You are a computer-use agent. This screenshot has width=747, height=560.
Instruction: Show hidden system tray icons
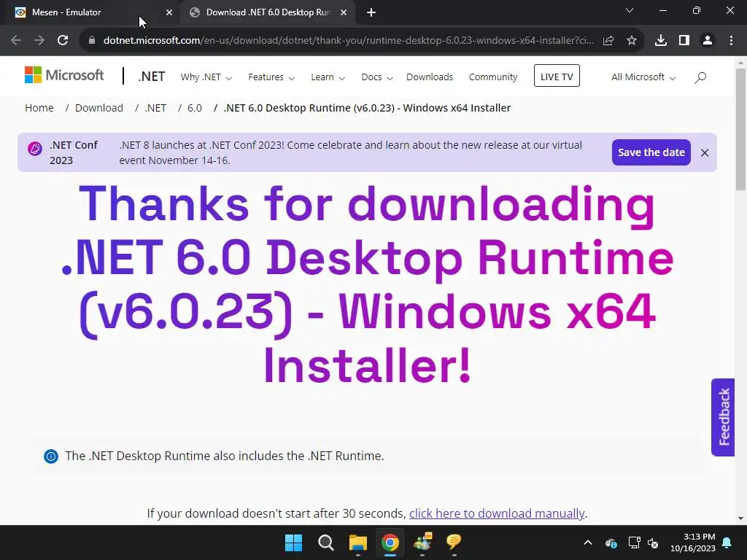tap(588, 542)
